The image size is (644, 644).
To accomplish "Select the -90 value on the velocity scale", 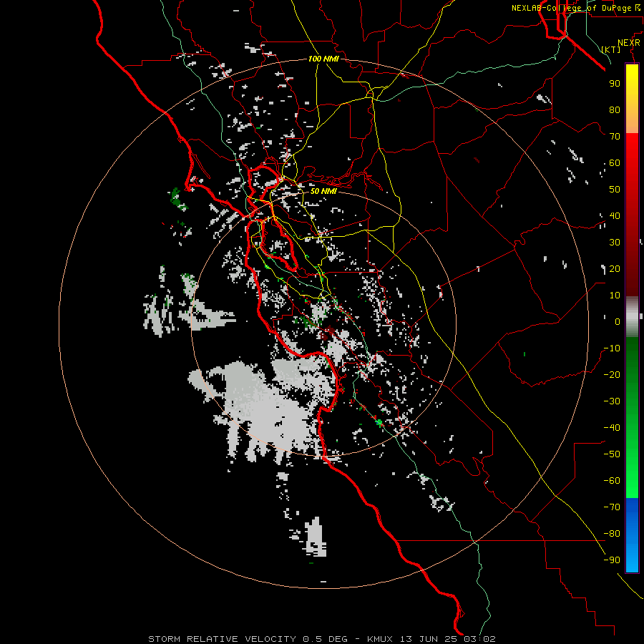I will point(612,560).
